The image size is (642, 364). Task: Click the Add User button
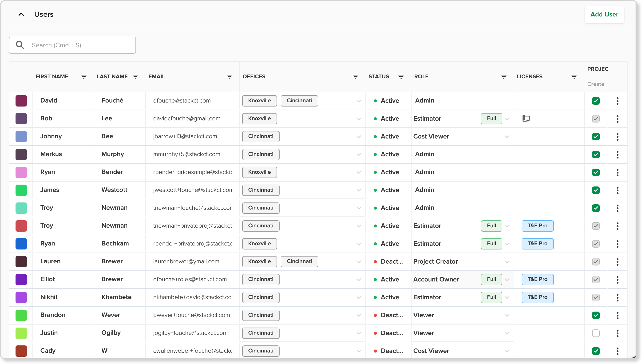(604, 15)
